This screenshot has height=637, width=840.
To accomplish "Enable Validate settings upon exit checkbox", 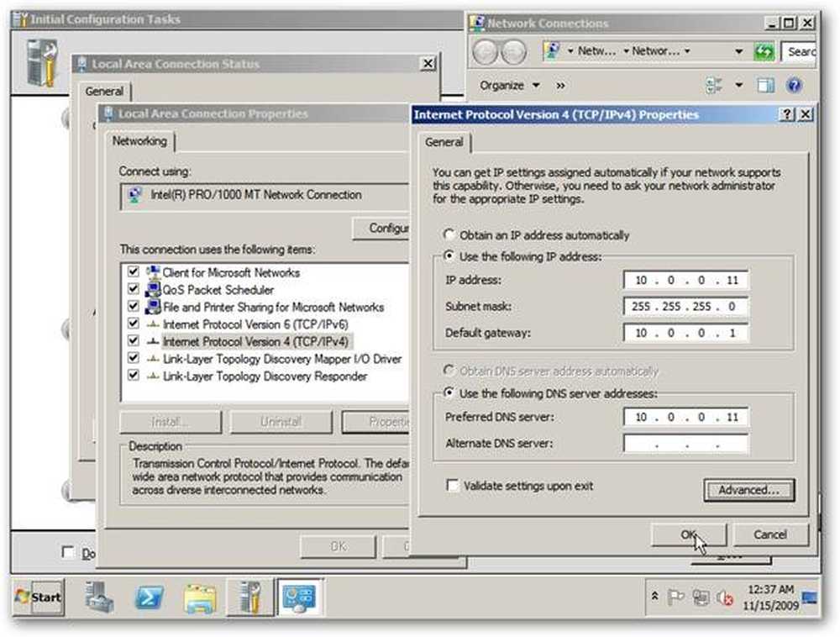I will click(452, 486).
